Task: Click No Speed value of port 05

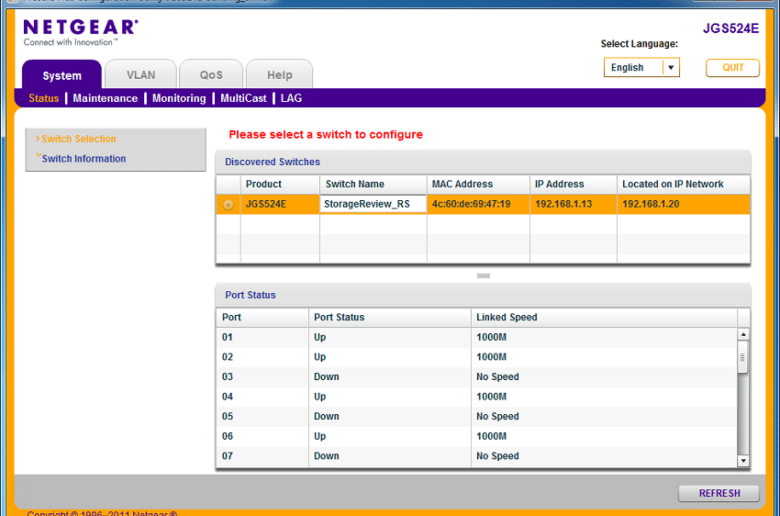Action: [x=497, y=416]
